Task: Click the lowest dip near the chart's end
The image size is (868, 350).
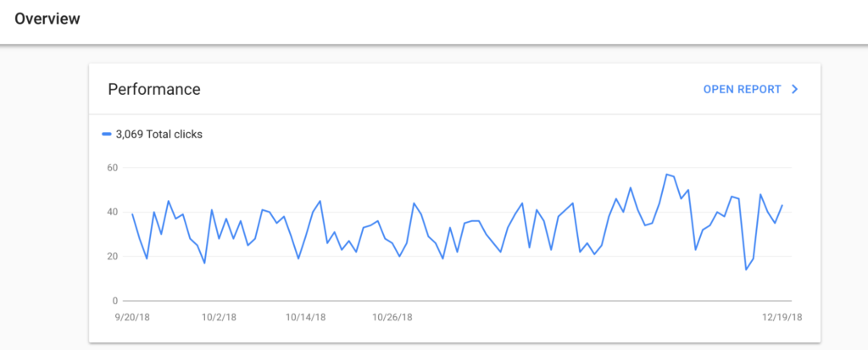Action: point(746,269)
